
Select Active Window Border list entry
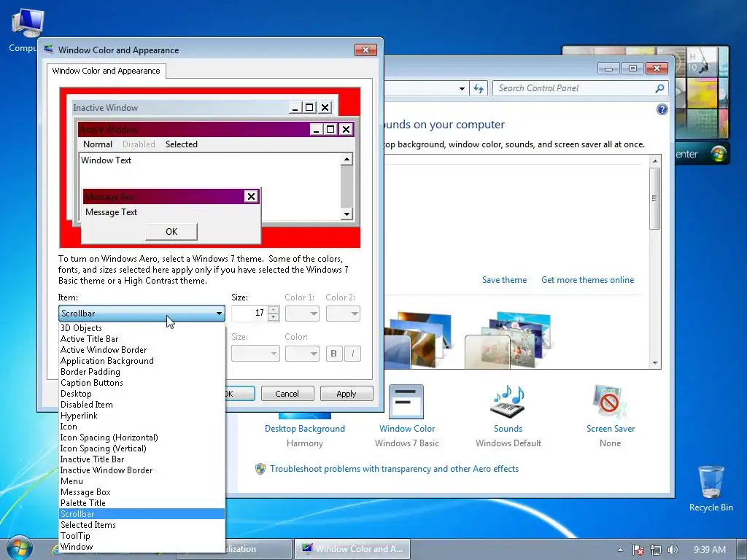tap(142, 349)
